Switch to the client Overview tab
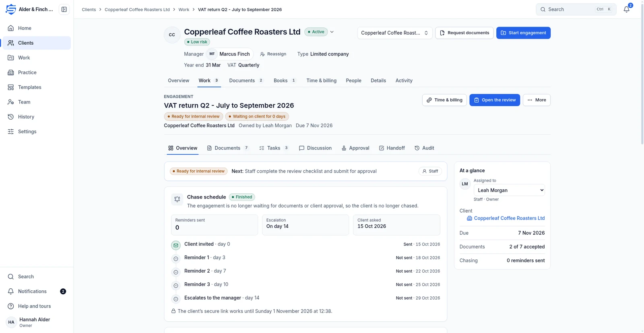 tap(178, 81)
